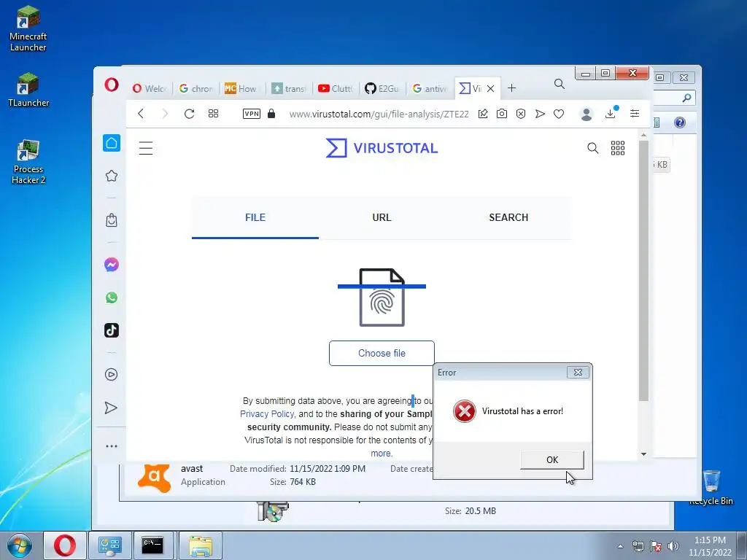Viewport: 747px width, 560px height.
Task: Switch to the MC 'How' tab
Action: tap(241, 88)
